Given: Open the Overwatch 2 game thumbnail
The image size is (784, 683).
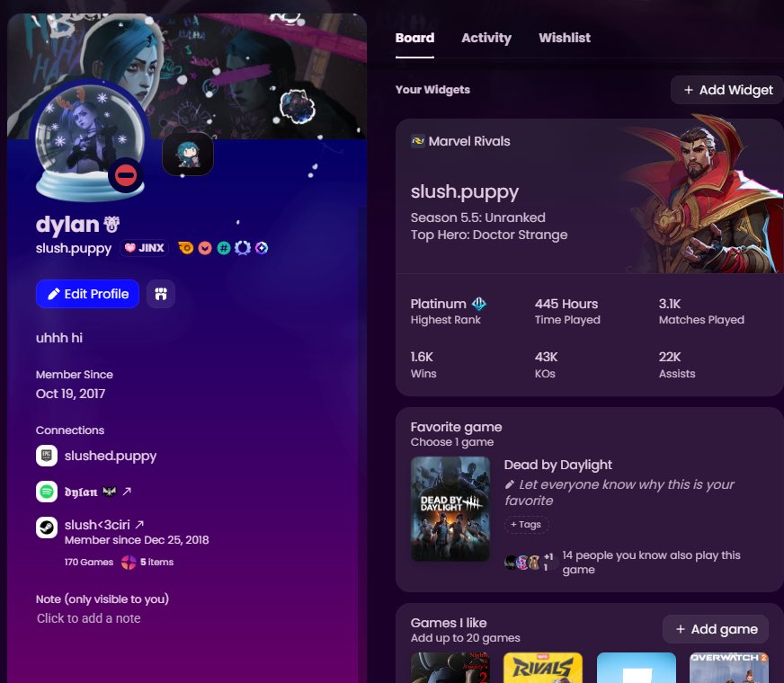Looking at the screenshot, I should coord(729,668).
